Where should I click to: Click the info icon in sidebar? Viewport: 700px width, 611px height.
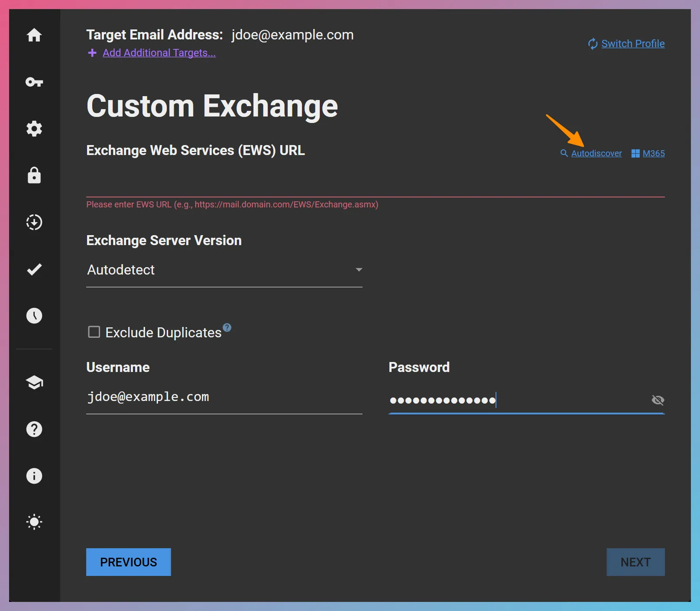[34, 476]
